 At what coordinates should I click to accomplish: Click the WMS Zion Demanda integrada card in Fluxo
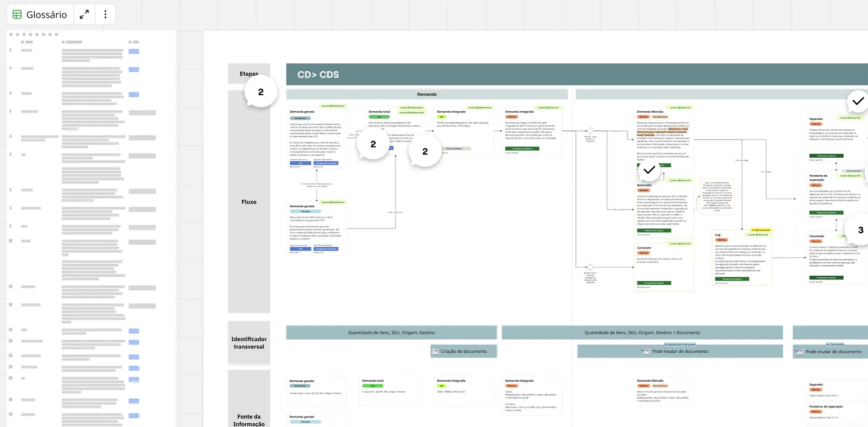(x=532, y=131)
